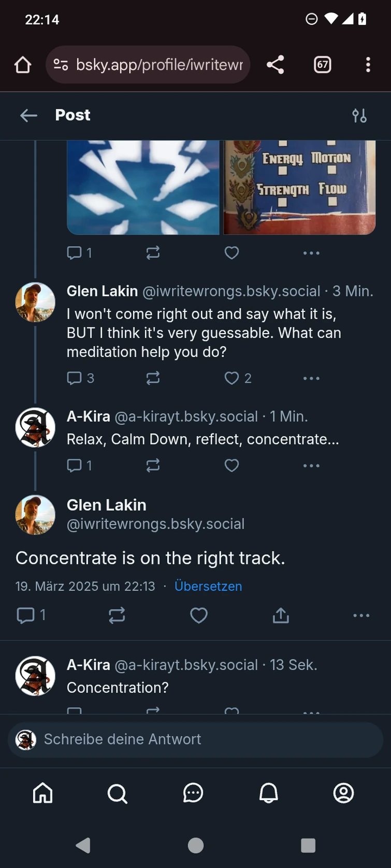This screenshot has width=391, height=868.
Task: Click the Übersetzen translate link
Action: coord(208,586)
